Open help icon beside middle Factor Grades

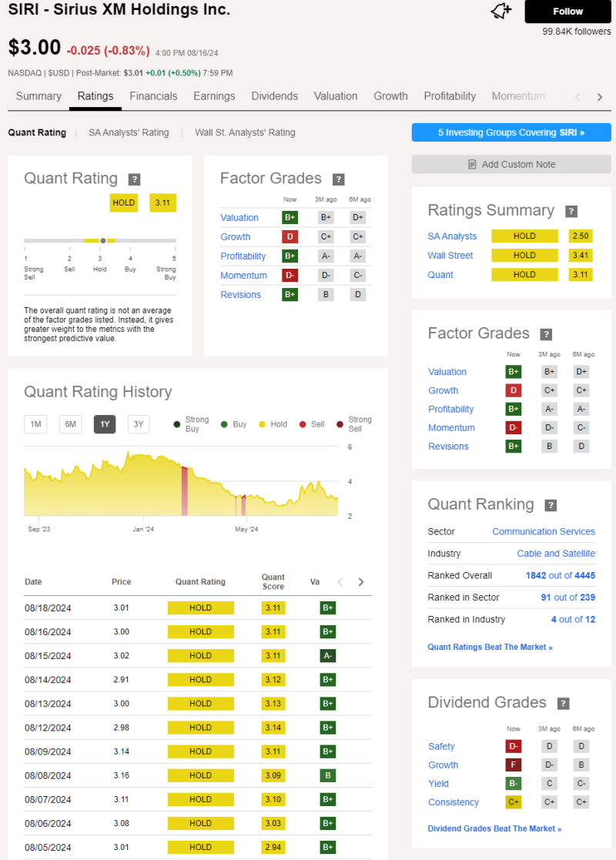click(339, 179)
